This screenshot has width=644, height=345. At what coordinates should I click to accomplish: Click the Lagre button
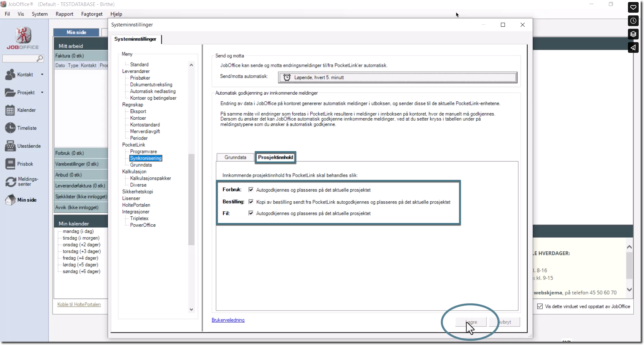point(471,322)
